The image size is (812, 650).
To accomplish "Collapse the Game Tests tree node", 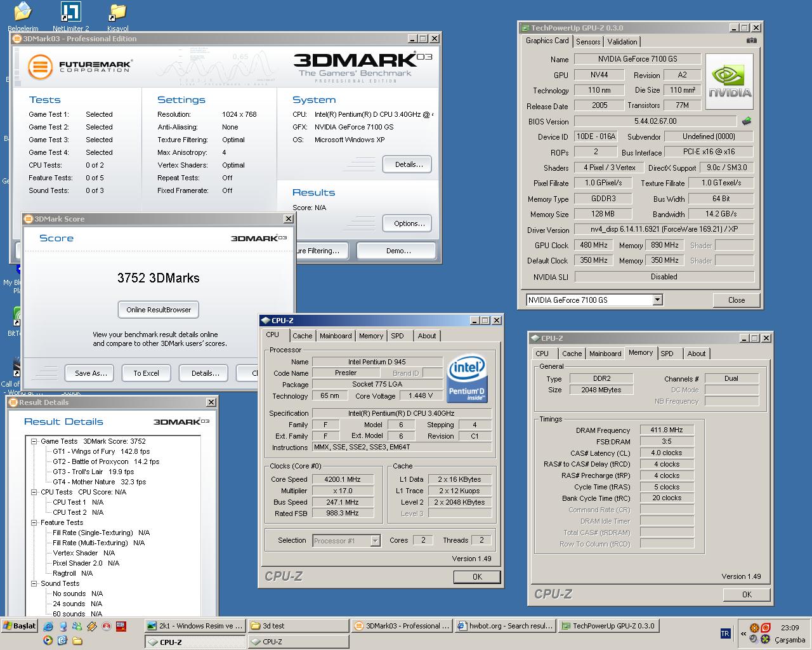I will [x=34, y=441].
